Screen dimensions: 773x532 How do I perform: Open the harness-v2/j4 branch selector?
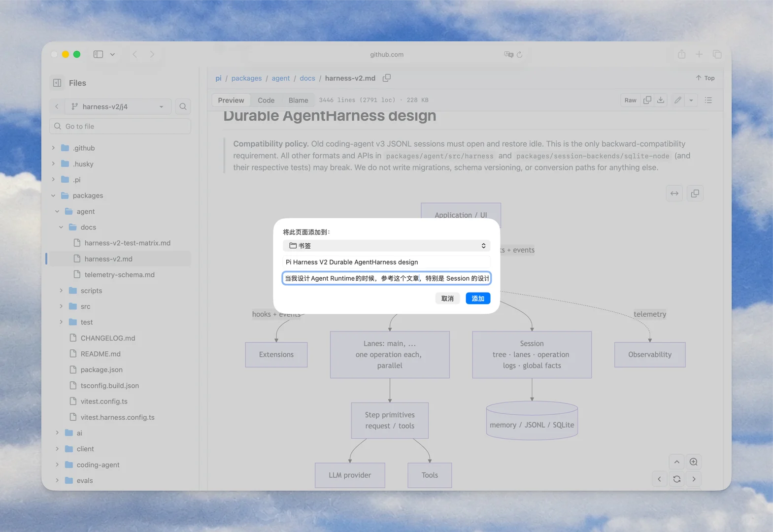(118, 106)
